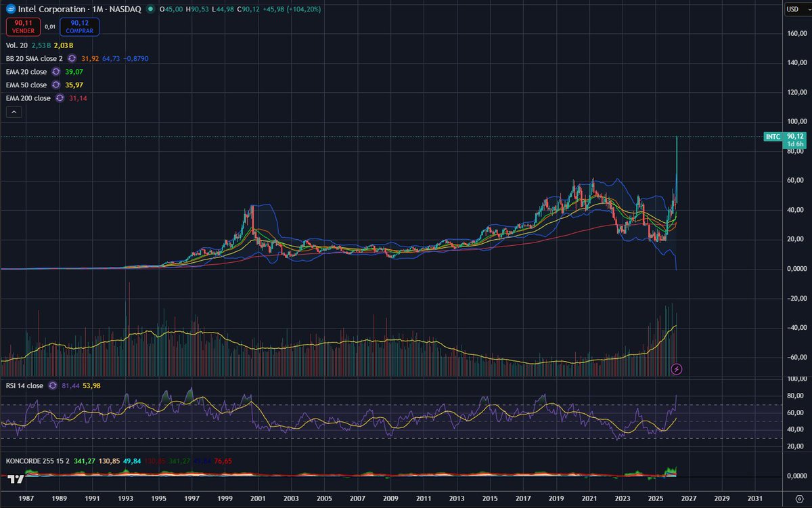Click the purple icon beside EMA 20 close
812x508 pixels.
tap(55, 72)
